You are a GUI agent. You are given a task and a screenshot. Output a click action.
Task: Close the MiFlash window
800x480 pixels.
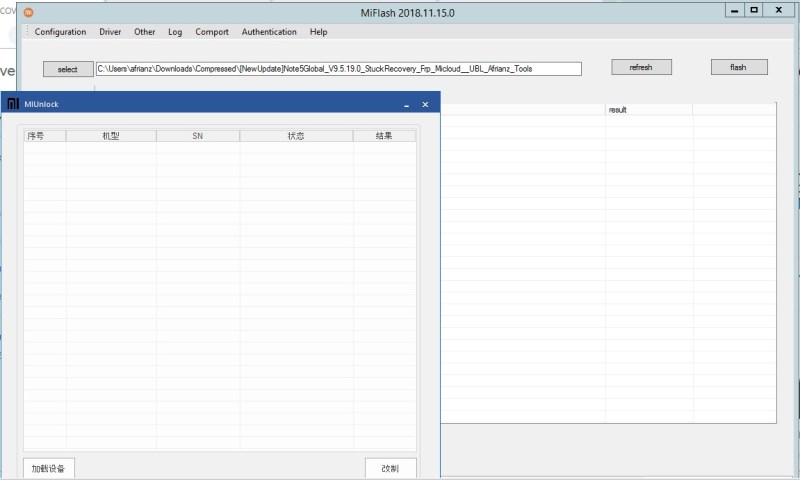(779, 10)
